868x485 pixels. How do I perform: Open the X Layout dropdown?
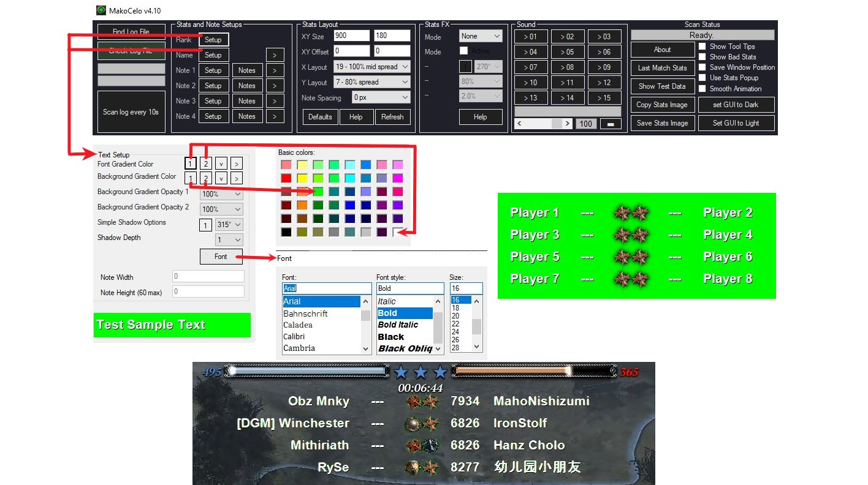(x=371, y=67)
